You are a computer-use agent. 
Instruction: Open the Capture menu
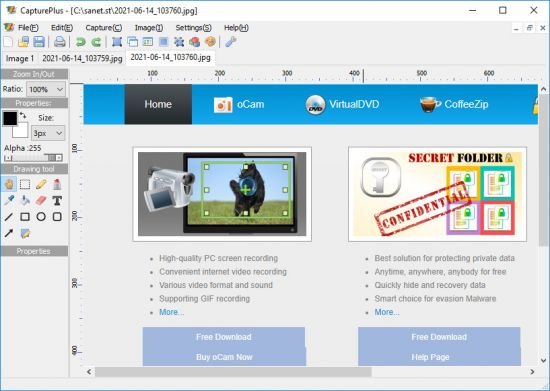tap(103, 28)
